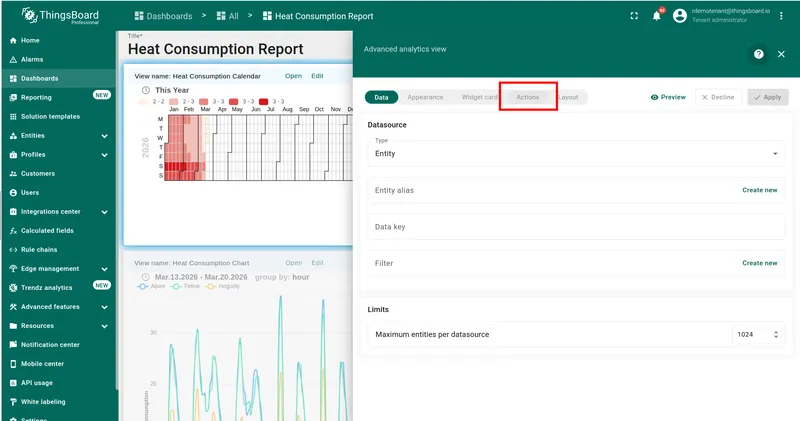Open the user profile avatar

(680, 16)
